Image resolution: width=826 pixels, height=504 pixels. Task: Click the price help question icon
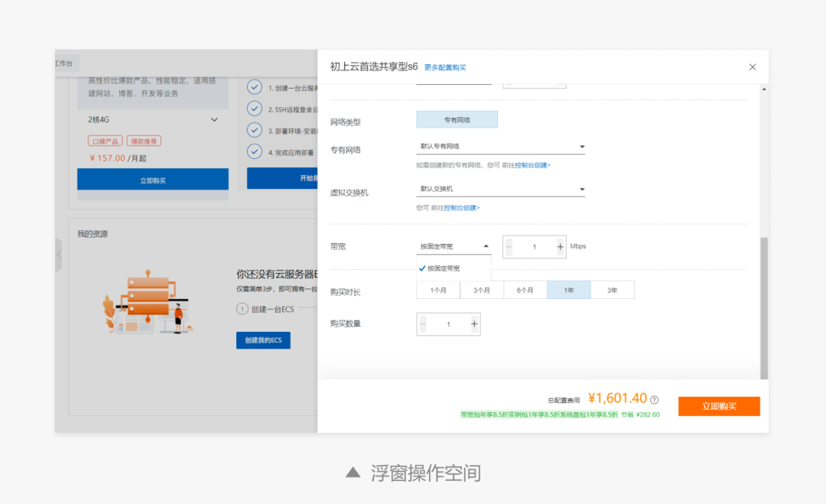654,400
